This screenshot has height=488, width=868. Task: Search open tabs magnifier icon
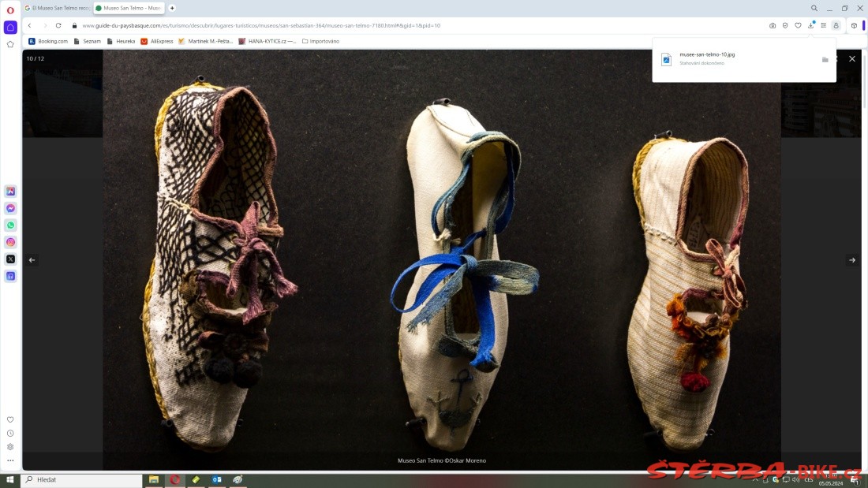[814, 9]
